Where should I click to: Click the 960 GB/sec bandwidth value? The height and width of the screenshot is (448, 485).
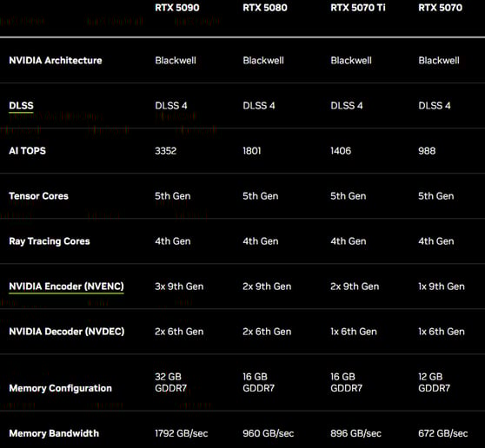click(269, 433)
